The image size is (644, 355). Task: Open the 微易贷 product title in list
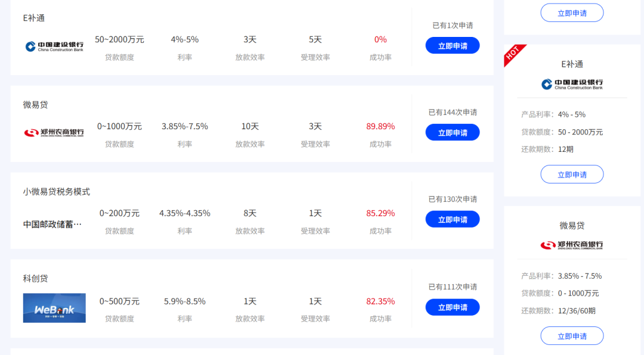[x=36, y=105]
